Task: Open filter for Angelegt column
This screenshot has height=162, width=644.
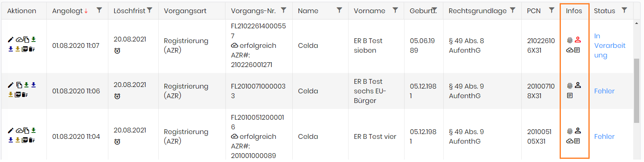Action: 99,10
